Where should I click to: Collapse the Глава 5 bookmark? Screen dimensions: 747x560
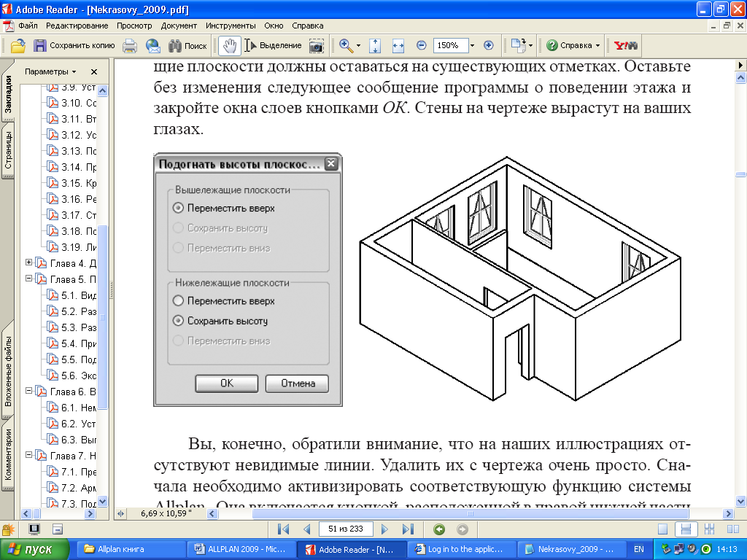click(x=28, y=279)
